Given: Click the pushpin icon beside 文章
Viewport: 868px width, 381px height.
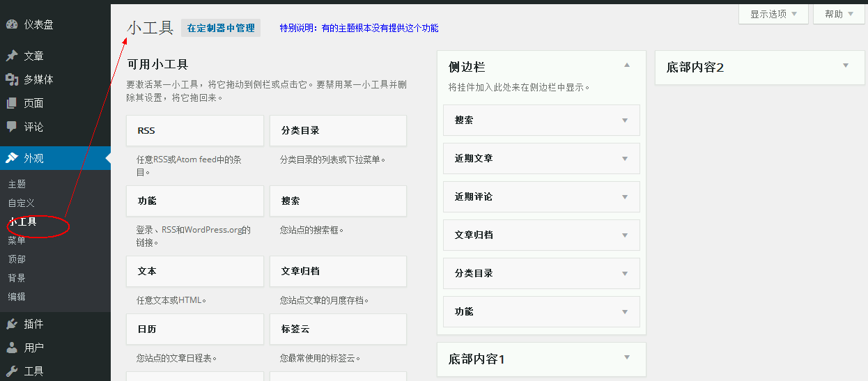Looking at the screenshot, I should 12,56.
